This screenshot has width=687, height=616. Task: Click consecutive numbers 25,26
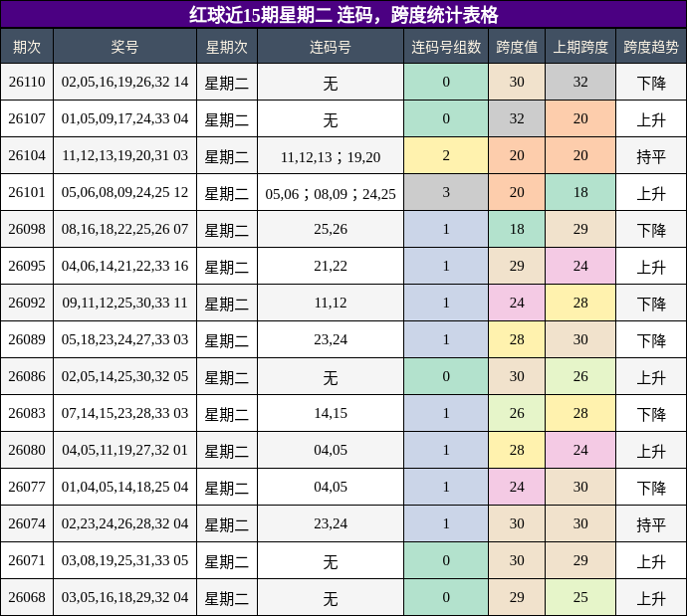(x=331, y=229)
